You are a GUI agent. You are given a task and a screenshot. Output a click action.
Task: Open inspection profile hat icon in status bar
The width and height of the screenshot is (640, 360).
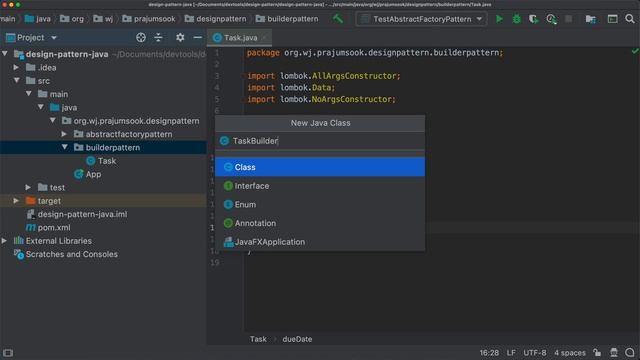pos(614,353)
